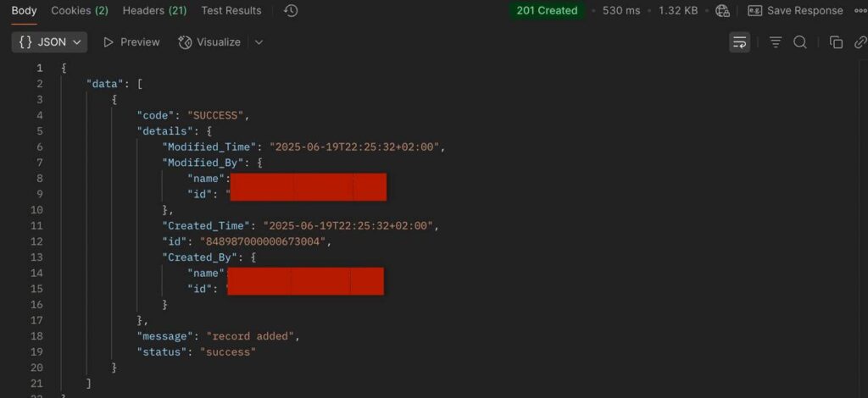Open the JSON format dropdown
The width and height of the screenshot is (868, 398).
pos(49,42)
